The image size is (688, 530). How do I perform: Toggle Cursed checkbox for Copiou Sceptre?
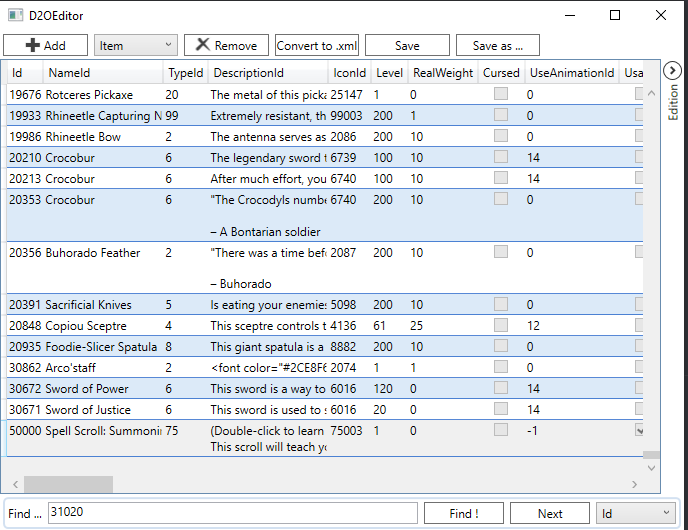(x=501, y=325)
